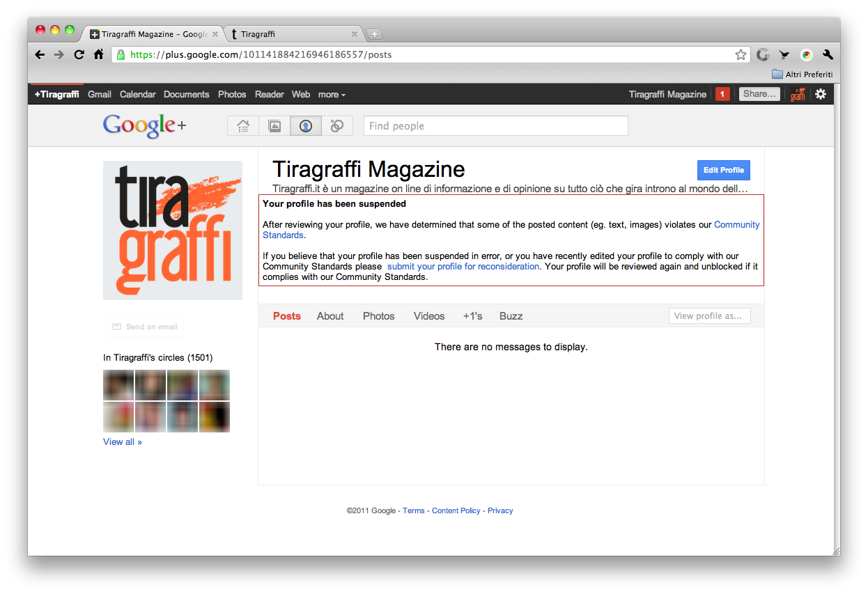Expand the 'more' dropdown in Google bar
Image resolution: width=868 pixels, height=594 pixels.
(332, 94)
